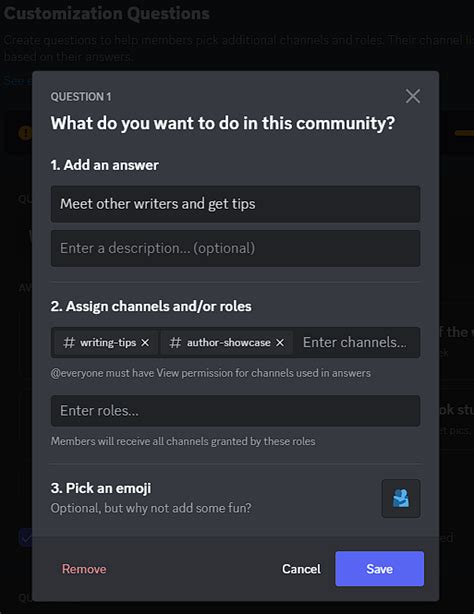474x614 pixels.
Task: Click the answer text field
Action: [235, 204]
